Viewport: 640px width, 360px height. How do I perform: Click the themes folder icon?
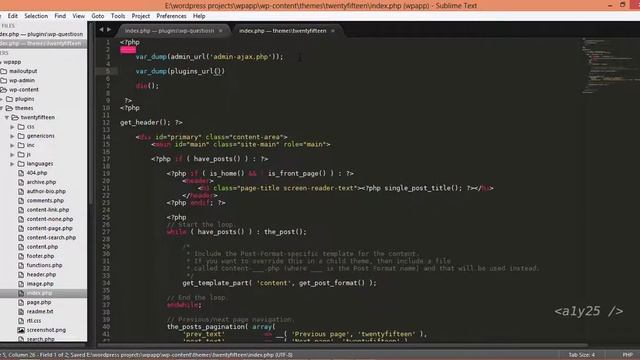tap(9, 108)
